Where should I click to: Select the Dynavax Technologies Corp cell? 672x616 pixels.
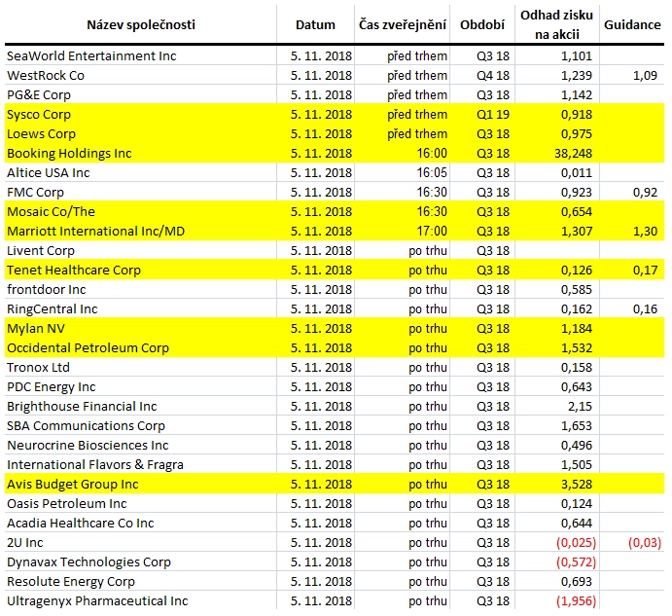point(141,562)
